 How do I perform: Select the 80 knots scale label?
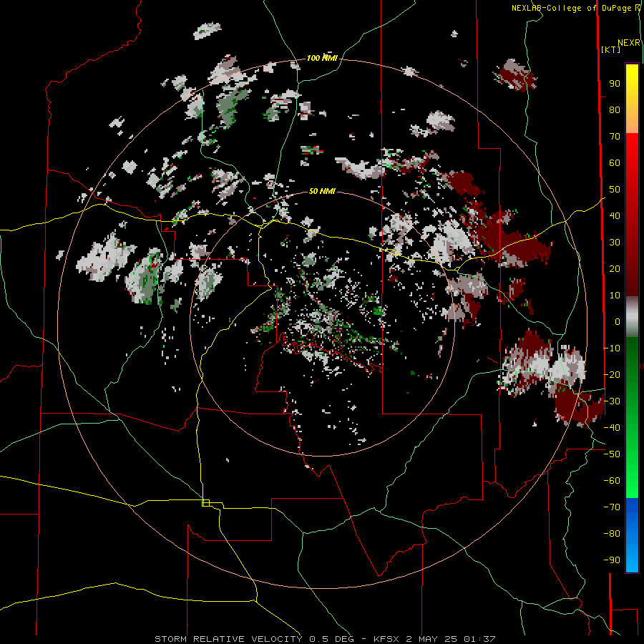pos(615,110)
